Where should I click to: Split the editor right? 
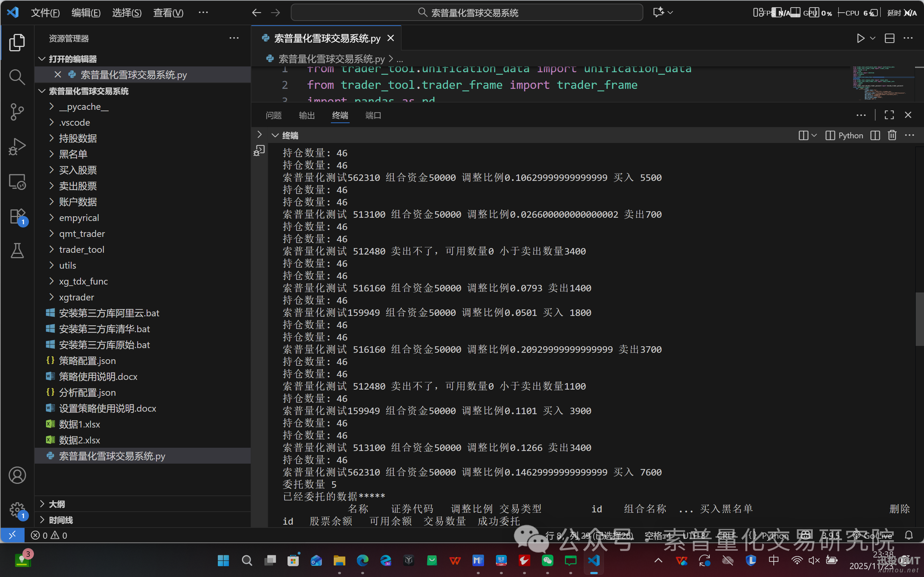point(890,39)
